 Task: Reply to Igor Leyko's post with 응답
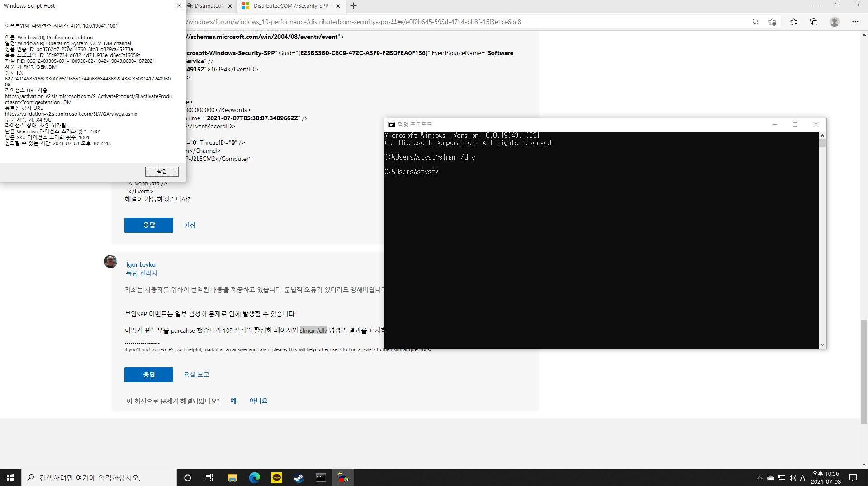point(149,374)
